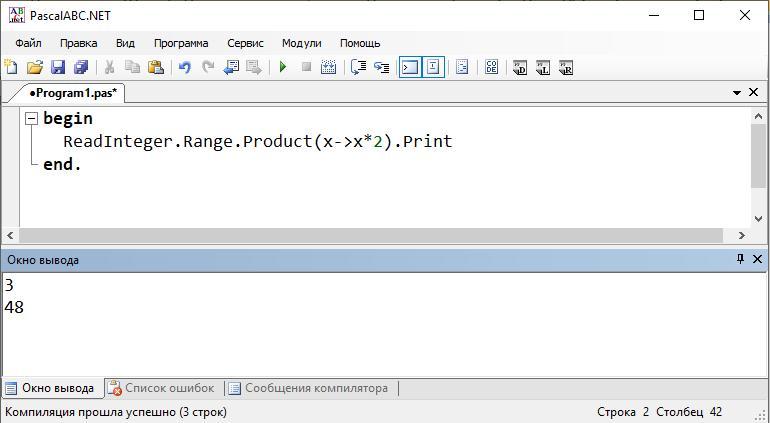This screenshot has height=423, width=770.
Task: Click the code formatting icon
Action: 462,67
